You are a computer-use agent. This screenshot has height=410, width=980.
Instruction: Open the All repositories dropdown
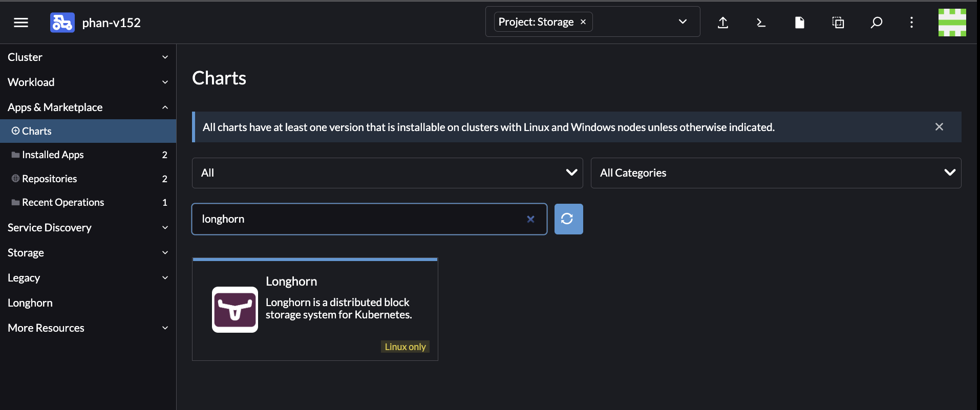point(387,173)
